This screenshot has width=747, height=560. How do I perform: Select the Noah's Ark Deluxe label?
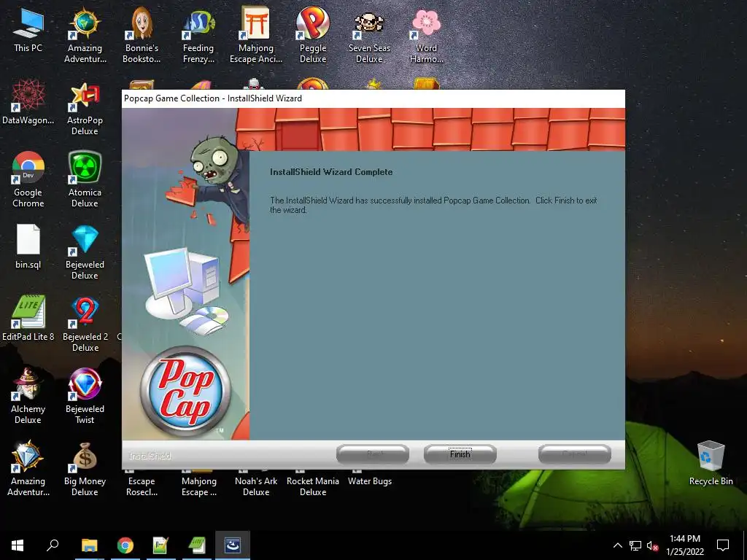pyautogui.click(x=256, y=486)
